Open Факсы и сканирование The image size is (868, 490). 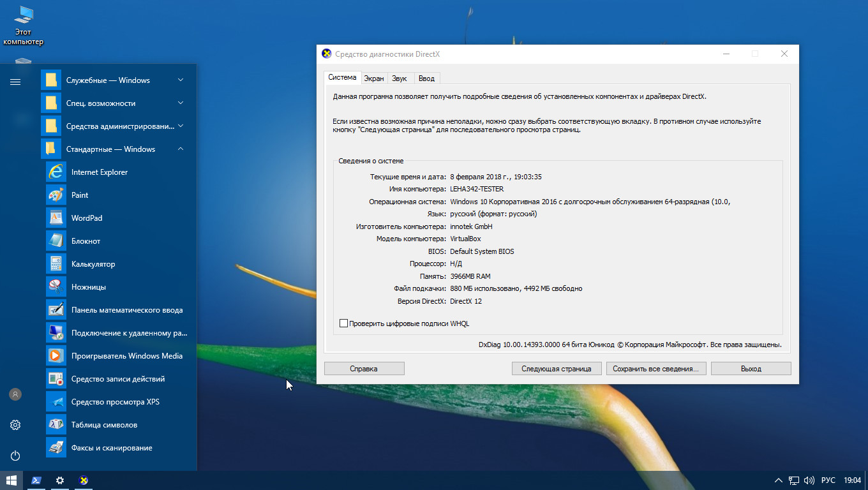click(x=118, y=448)
